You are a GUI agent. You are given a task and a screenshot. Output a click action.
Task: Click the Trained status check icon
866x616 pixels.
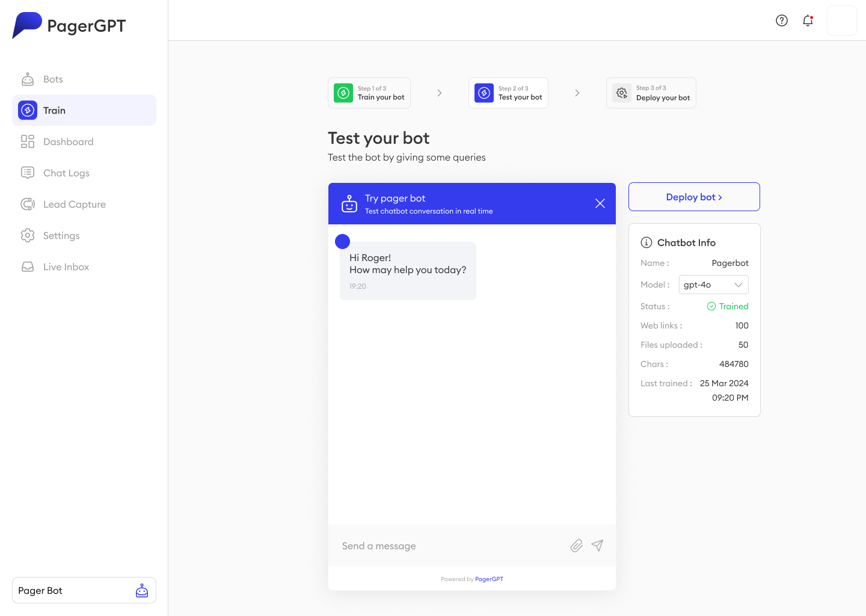711,306
